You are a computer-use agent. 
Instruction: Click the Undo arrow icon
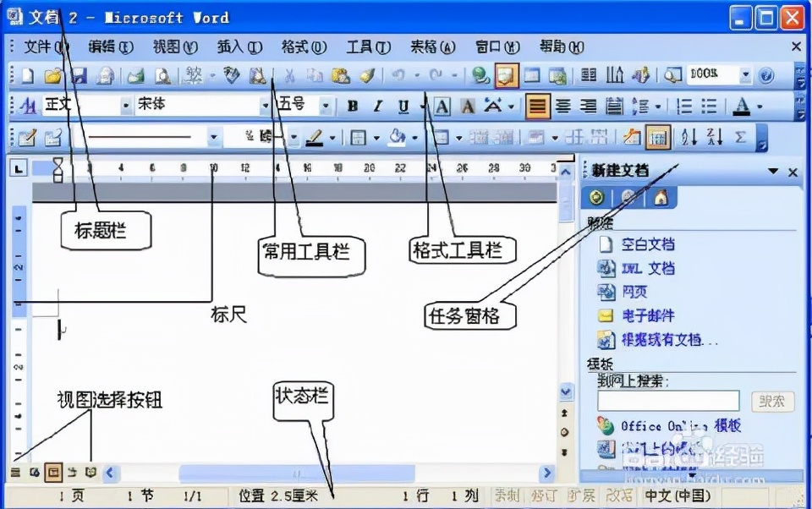[x=398, y=75]
